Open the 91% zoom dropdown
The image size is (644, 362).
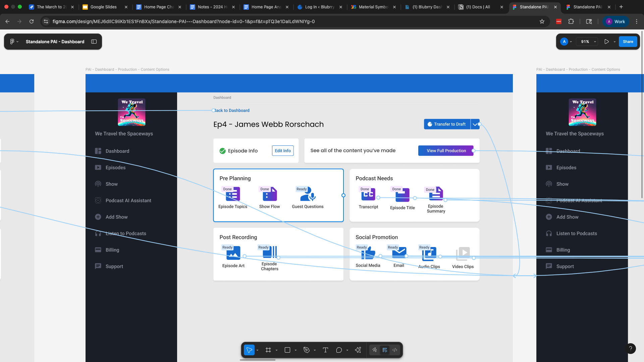coord(587,42)
